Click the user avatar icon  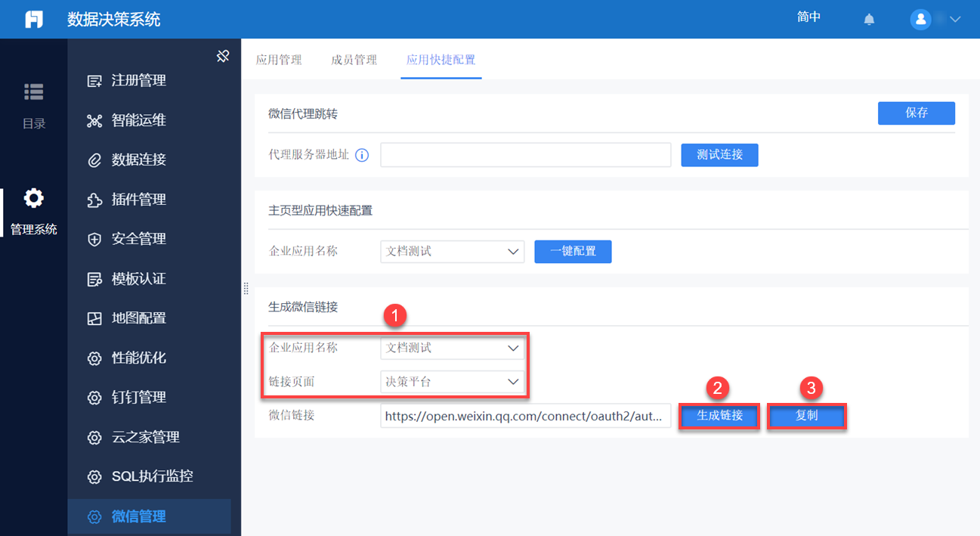coord(920,20)
